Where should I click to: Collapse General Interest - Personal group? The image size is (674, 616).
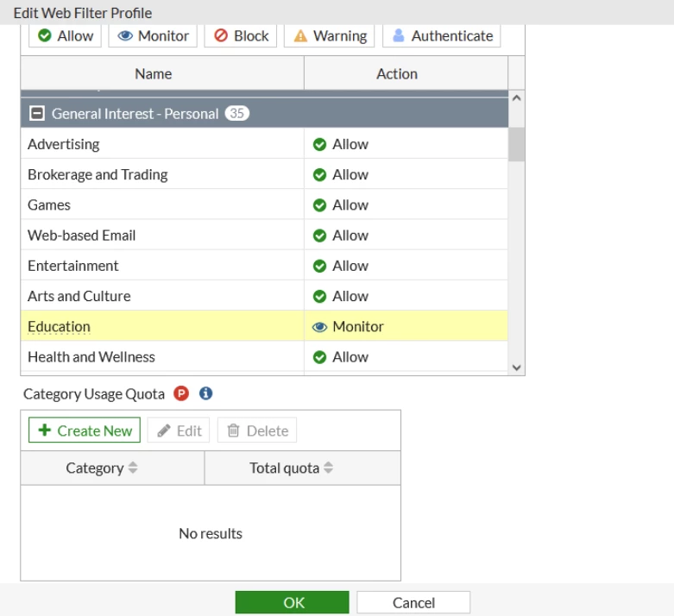pos(37,114)
